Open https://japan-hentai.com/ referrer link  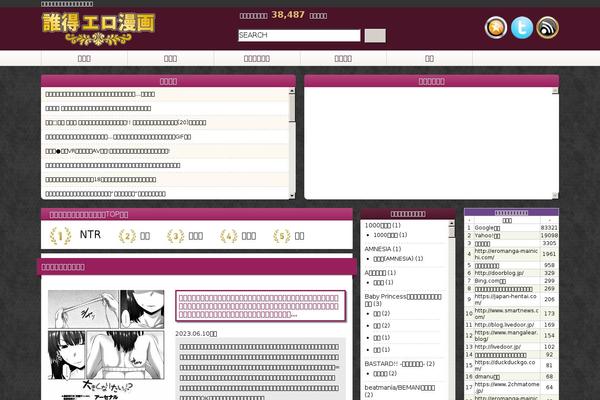pos(505,299)
